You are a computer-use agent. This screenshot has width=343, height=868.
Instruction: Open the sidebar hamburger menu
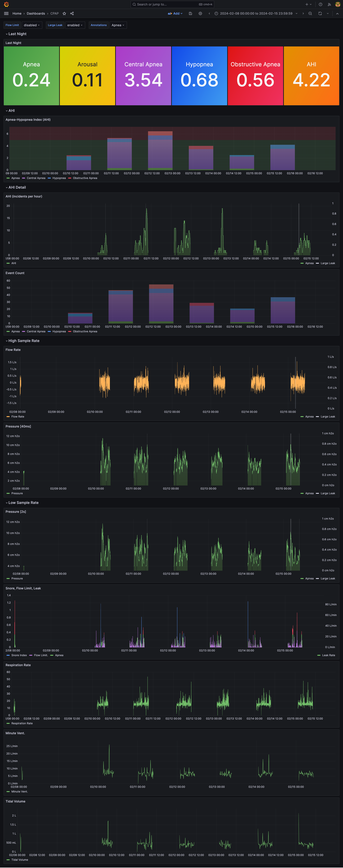pos(6,13)
